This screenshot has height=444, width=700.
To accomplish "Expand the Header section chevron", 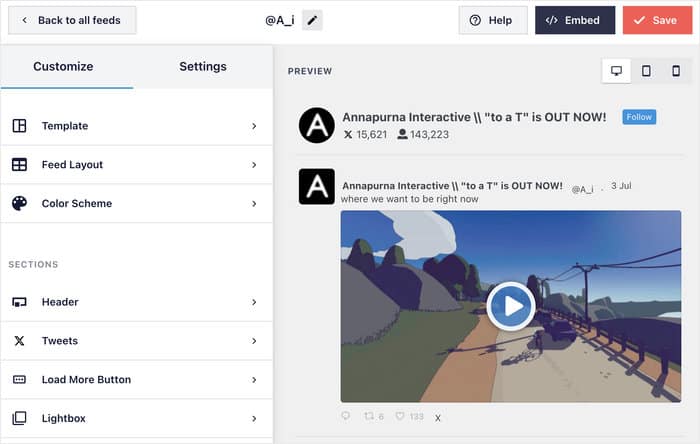I will click(x=254, y=302).
